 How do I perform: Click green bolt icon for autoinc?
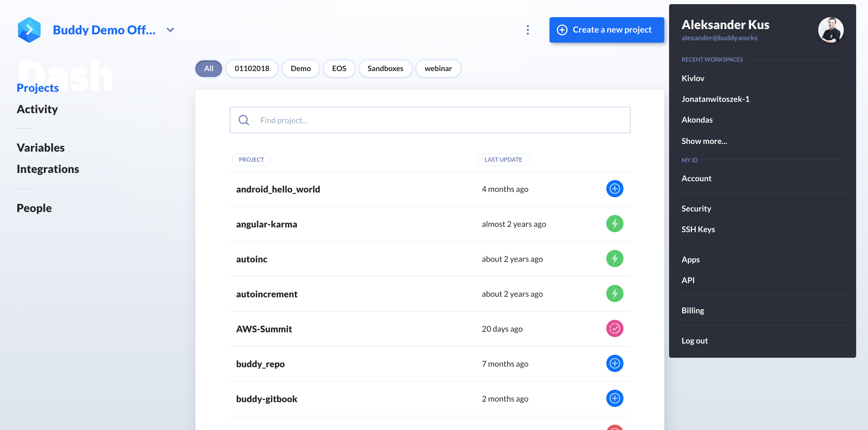[x=615, y=259]
